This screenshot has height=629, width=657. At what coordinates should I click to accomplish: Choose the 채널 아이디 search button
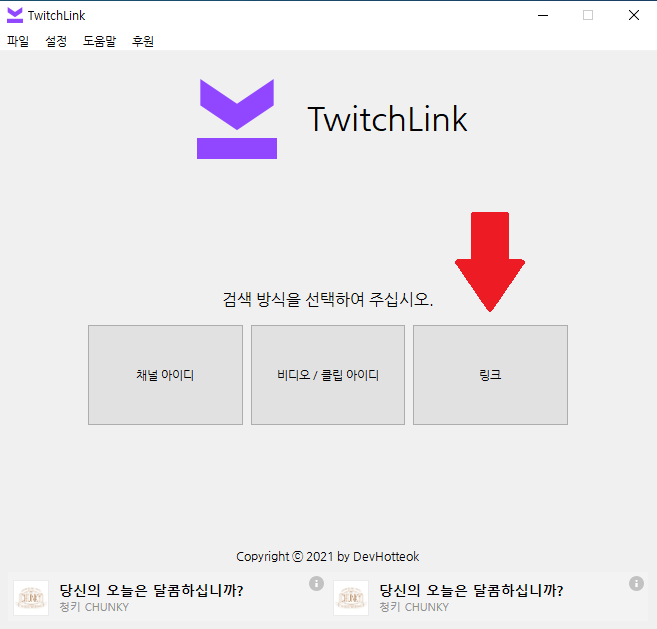coord(166,375)
